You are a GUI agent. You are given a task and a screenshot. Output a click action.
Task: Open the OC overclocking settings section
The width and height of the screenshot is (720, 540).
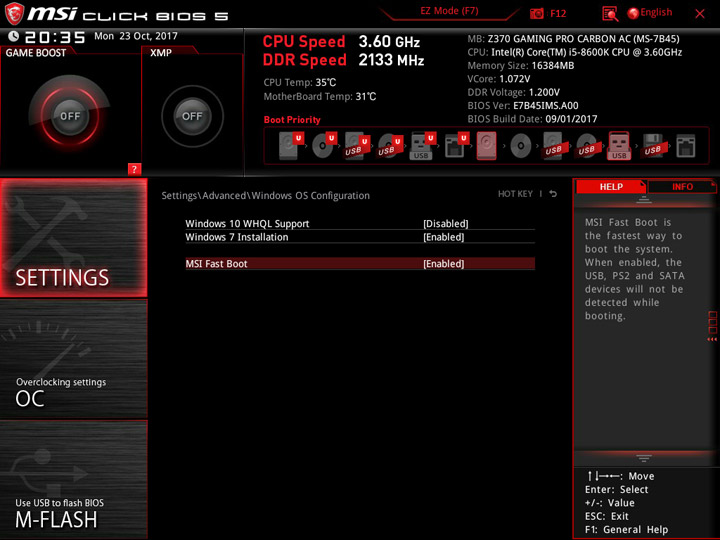tap(73, 359)
